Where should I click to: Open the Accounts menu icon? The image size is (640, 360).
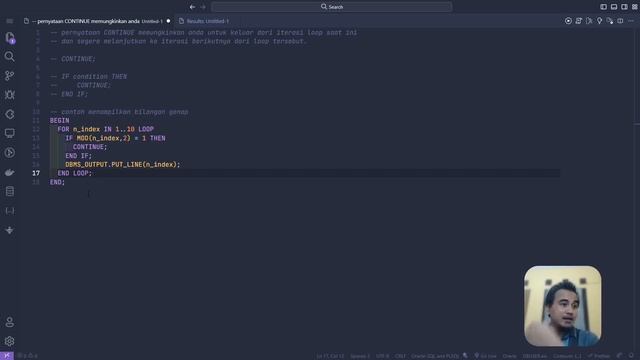tap(10, 322)
